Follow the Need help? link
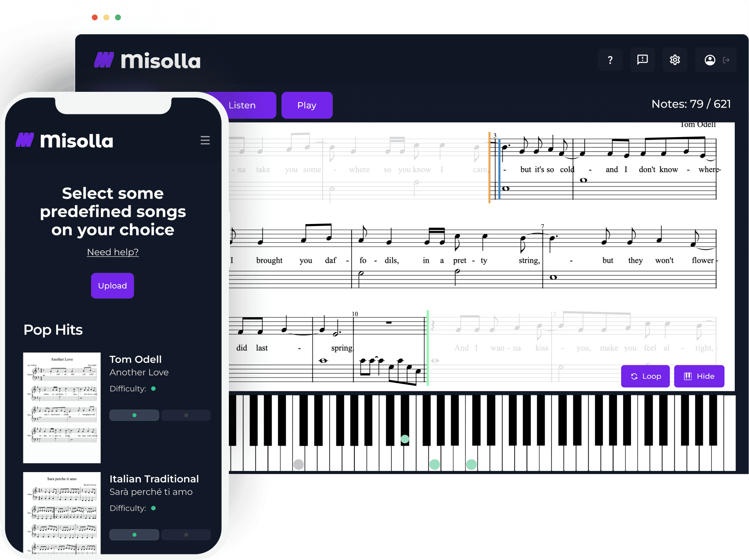The width and height of the screenshot is (749, 560). (113, 252)
